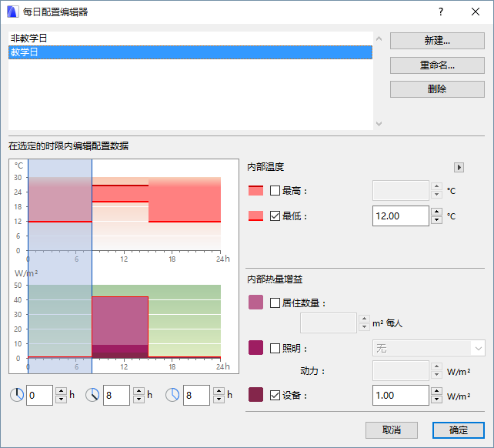Click the end hour field showing 8
The height and width of the screenshot is (448, 494).
(116, 395)
